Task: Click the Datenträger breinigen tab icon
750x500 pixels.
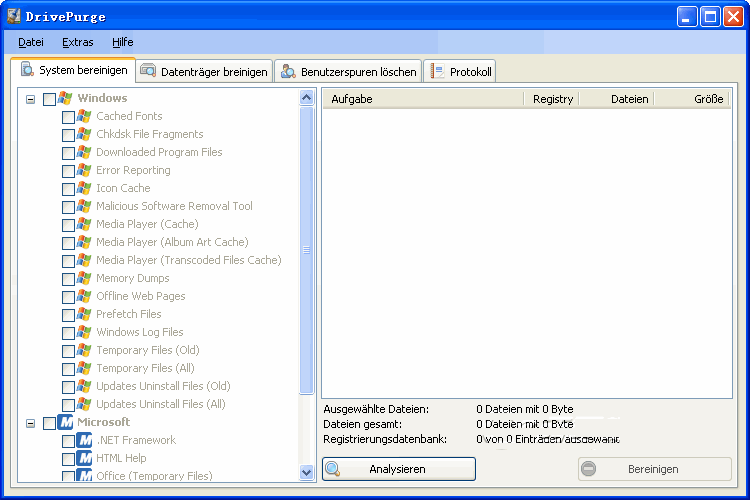Action: coord(148,71)
